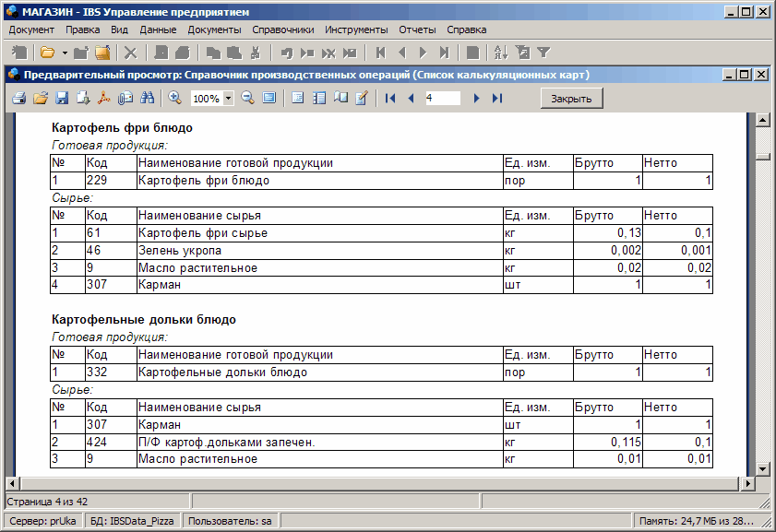Go to the next preview page
776x532 pixels.
coord(476,98)
